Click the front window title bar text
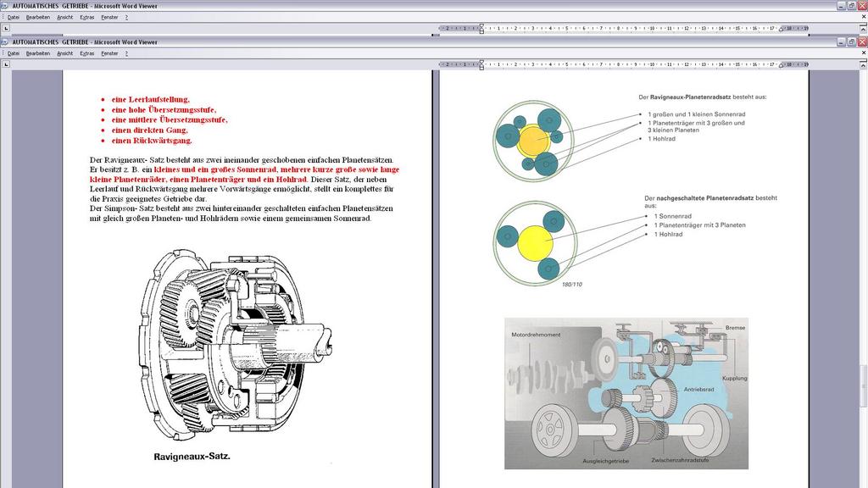 [x=85, y=42]
